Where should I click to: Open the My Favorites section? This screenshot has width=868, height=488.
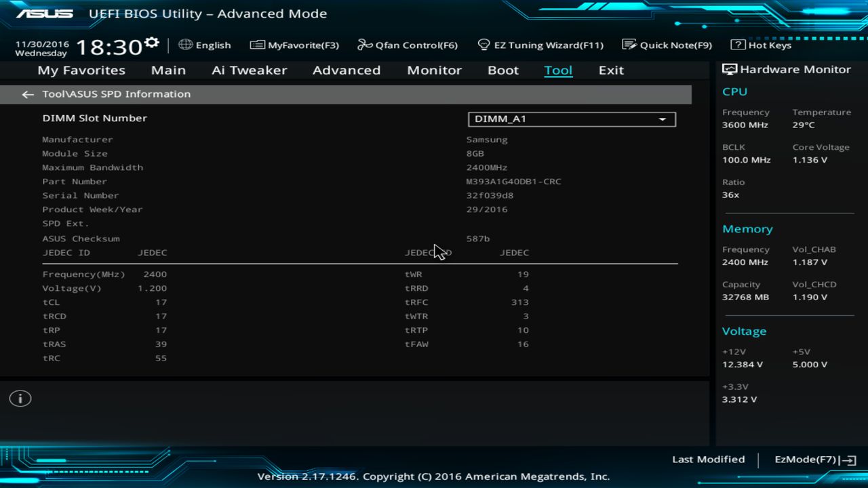(x=81, y=70)
